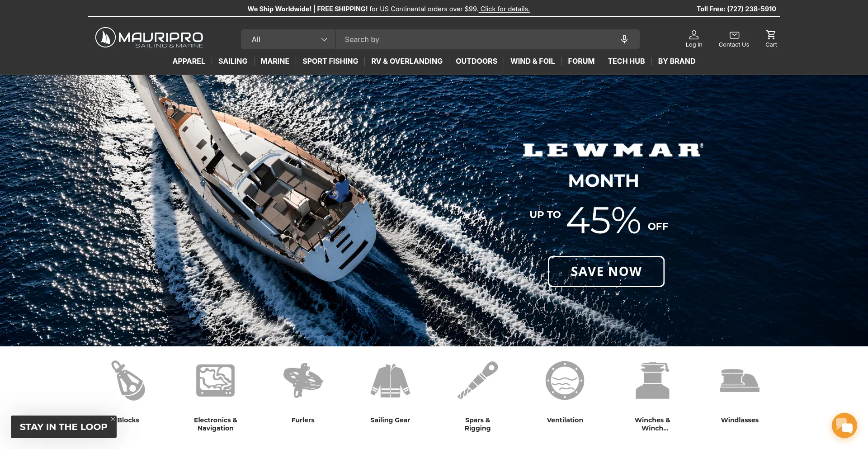Click the microphone voice search icon
868x449 pixels.
(624, 39)
